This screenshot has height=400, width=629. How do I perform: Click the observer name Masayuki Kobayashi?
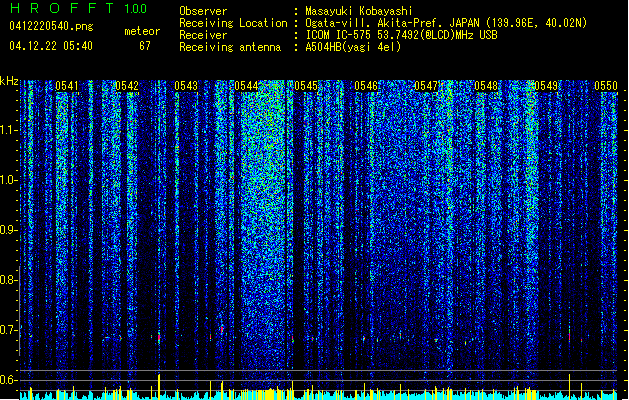(x=359, y=11)
